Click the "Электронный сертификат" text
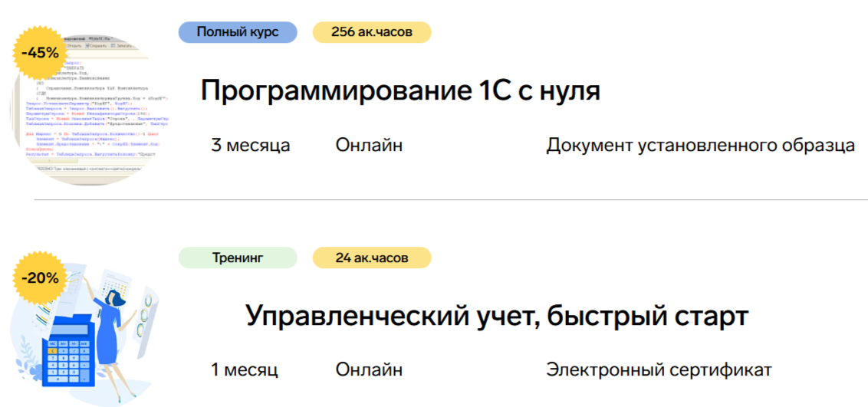Screen dimensions: 868x407 (659, 370)
